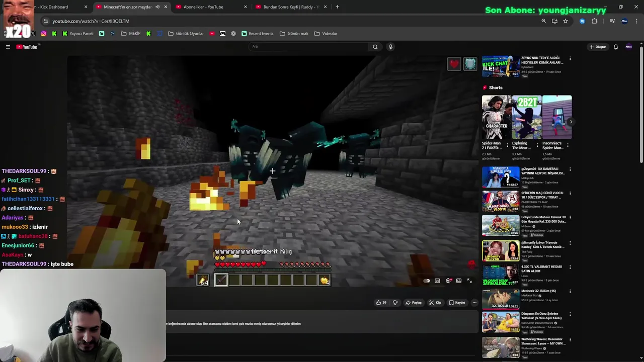Toggle subtitles button in video player
The image size is (644, 362).
coord(437,281)
